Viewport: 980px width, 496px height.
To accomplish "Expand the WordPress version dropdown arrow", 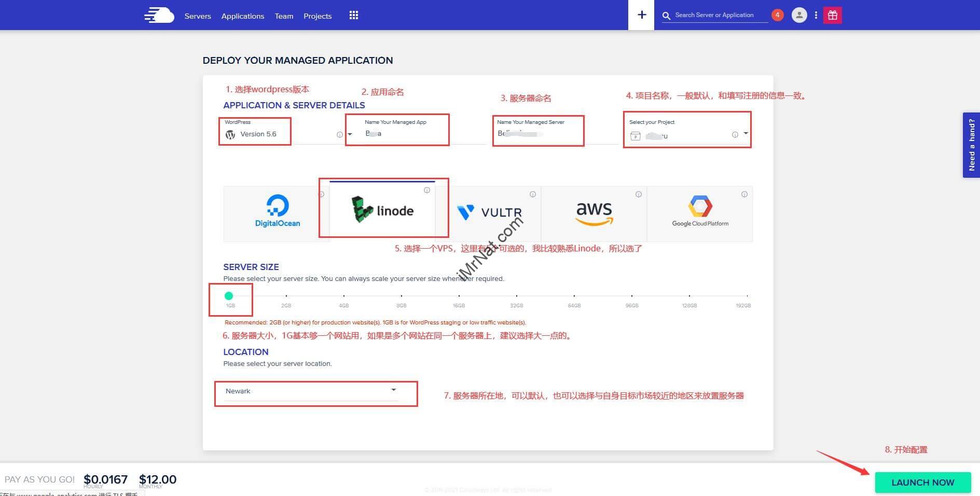I will [350, 134].
